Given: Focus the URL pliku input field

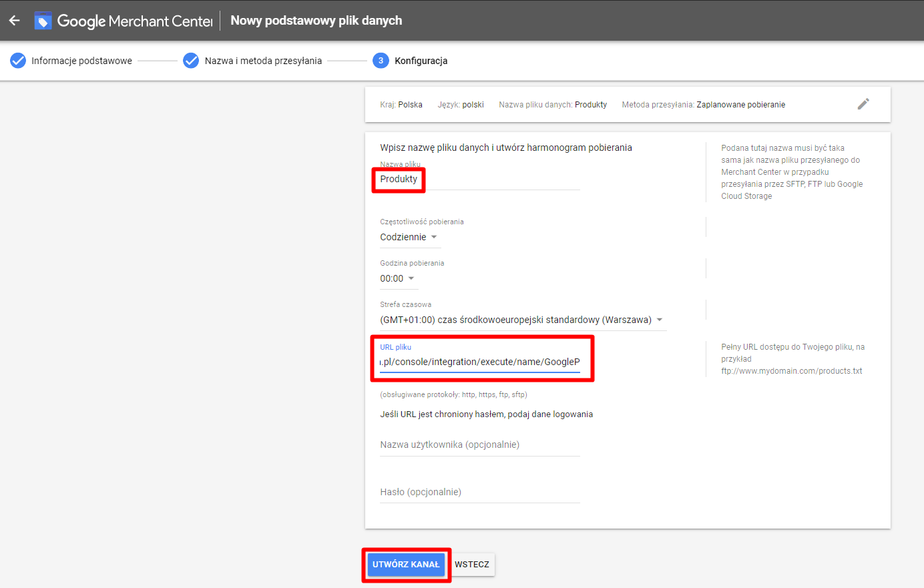Looking at the screenshot, I should [479, 362].
